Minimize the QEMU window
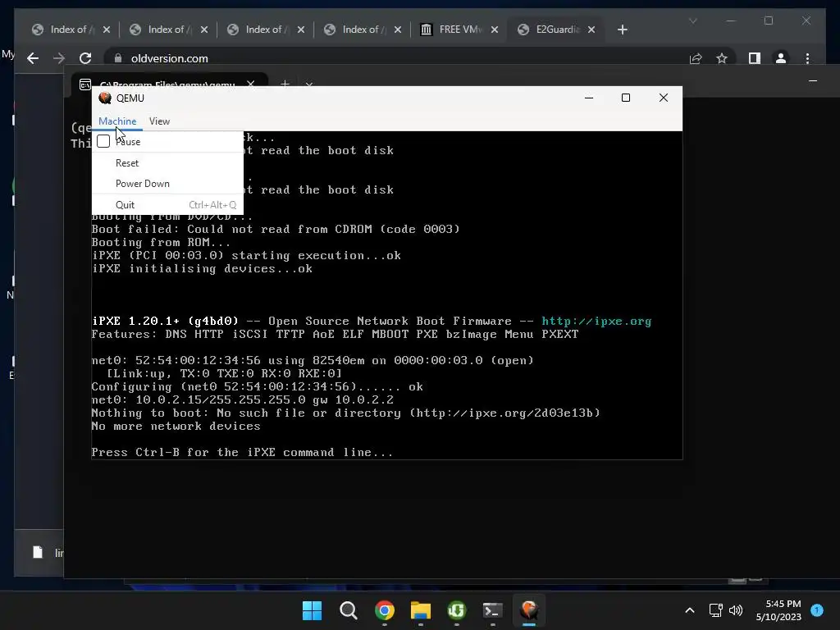840x630 pixels. [x=589, y=98]
